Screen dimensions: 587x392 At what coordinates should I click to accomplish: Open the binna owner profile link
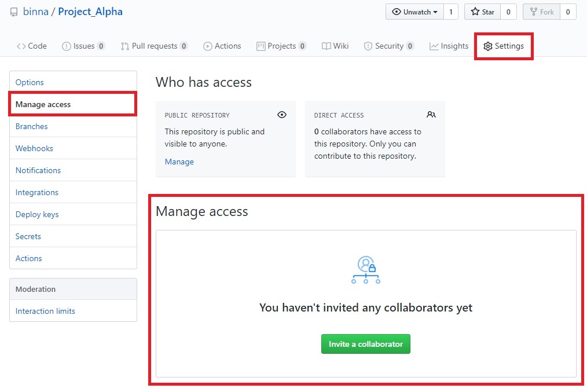36,12
